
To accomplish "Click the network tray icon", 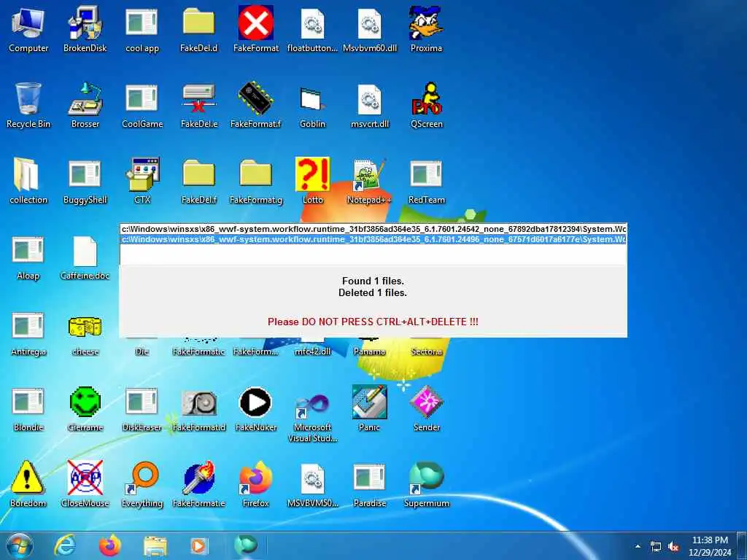I will pos(656,547).
